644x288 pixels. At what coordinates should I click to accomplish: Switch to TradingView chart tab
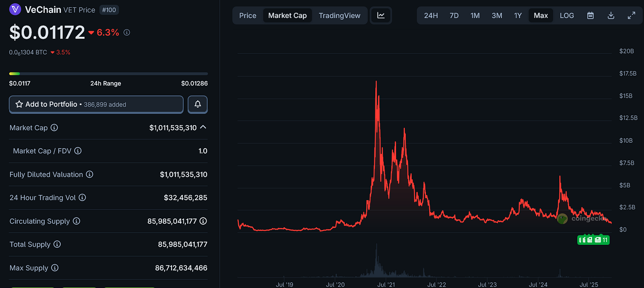point(339,15)
